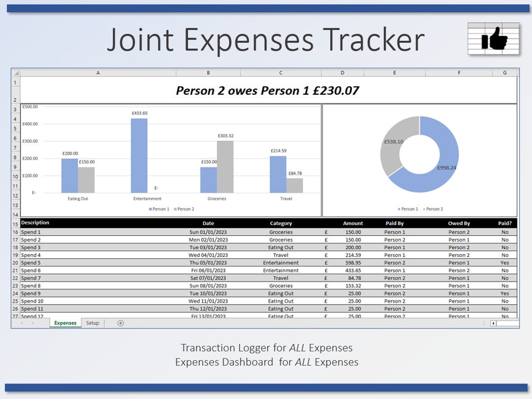
Task: Click Person 1 legend in bar chart
Action: 159,209
